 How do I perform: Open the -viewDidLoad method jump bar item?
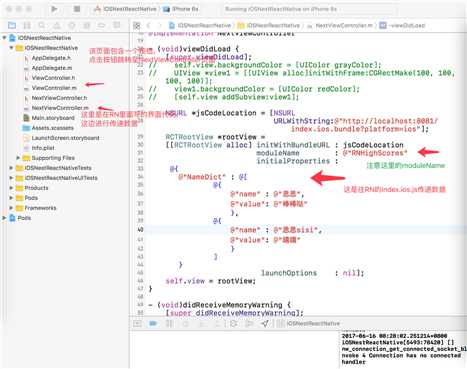[x=402, y=25]
